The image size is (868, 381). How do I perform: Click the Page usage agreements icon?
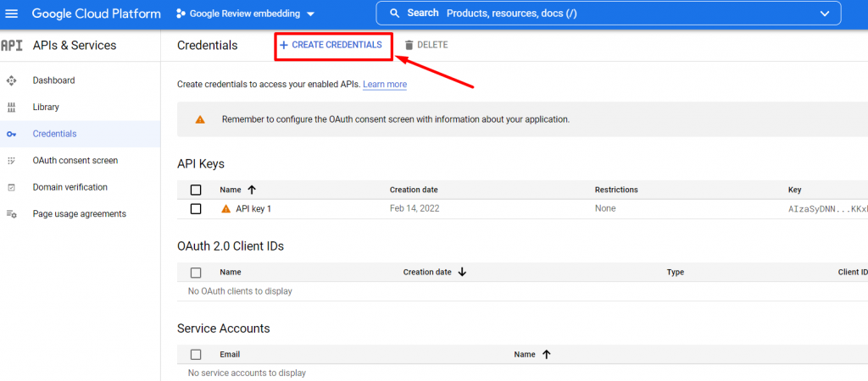[x=11, y=214]
